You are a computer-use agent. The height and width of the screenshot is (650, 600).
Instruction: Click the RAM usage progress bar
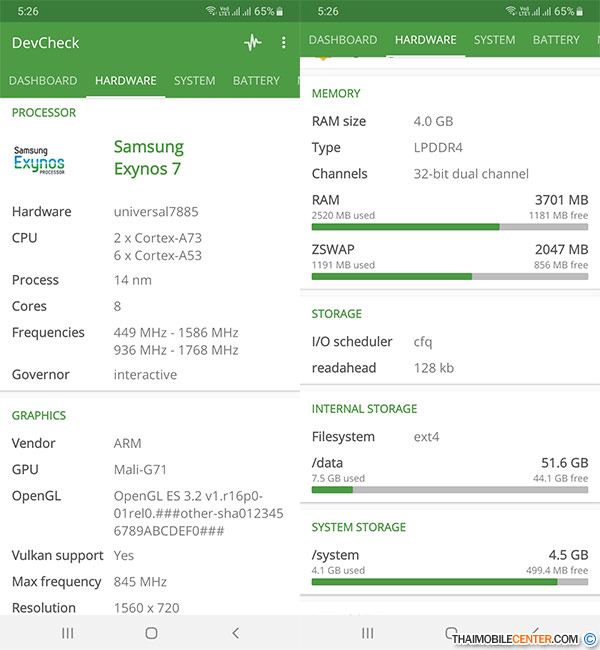[x=450, y=227]
